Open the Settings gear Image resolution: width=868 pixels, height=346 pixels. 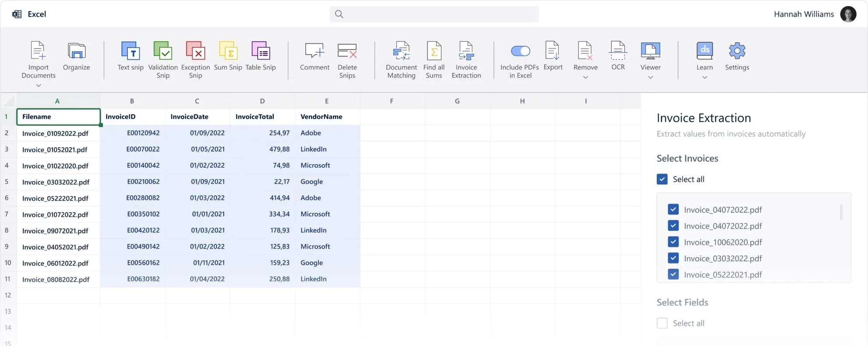click(x=737, y=51)
